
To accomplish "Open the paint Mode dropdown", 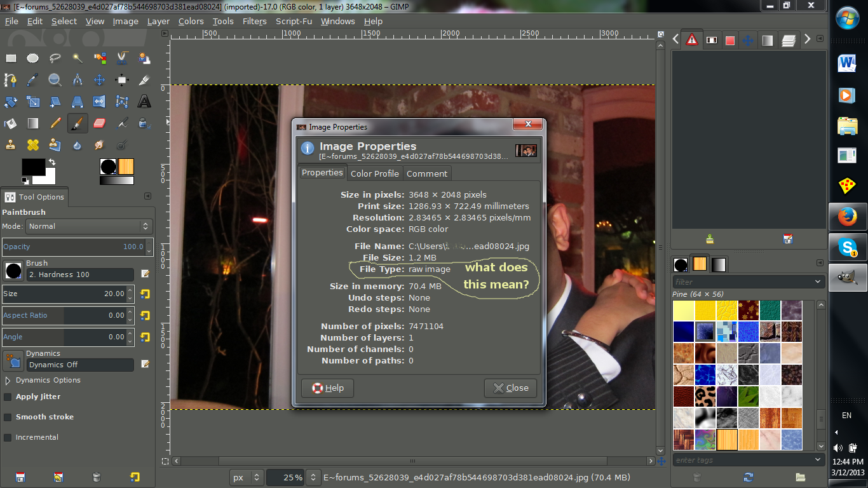I will [x=89, y=226].
